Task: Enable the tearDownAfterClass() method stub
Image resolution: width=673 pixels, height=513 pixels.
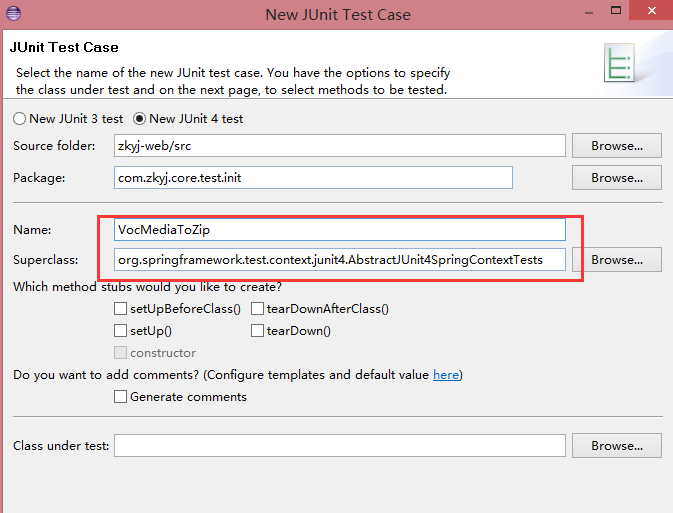Action: click(257, 309)
